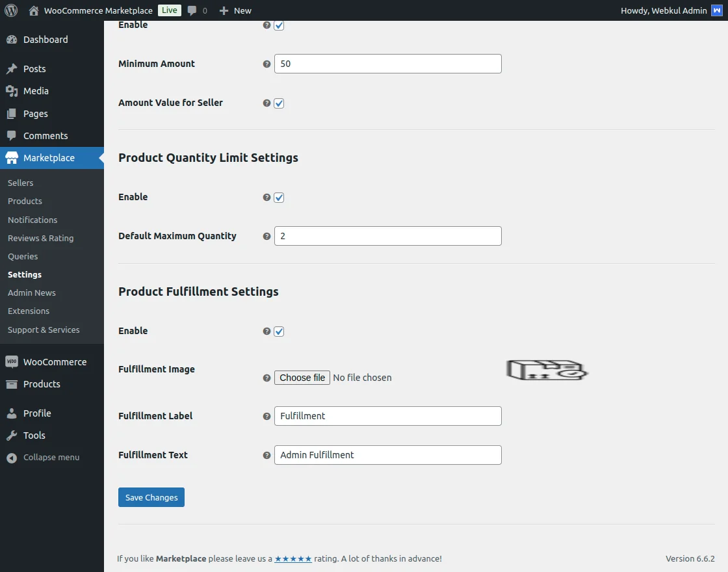The width and height of the screenshot is (728, 572).
Task: Click the help icon beside Default Maximum Quantity
Action: [266, 236]
